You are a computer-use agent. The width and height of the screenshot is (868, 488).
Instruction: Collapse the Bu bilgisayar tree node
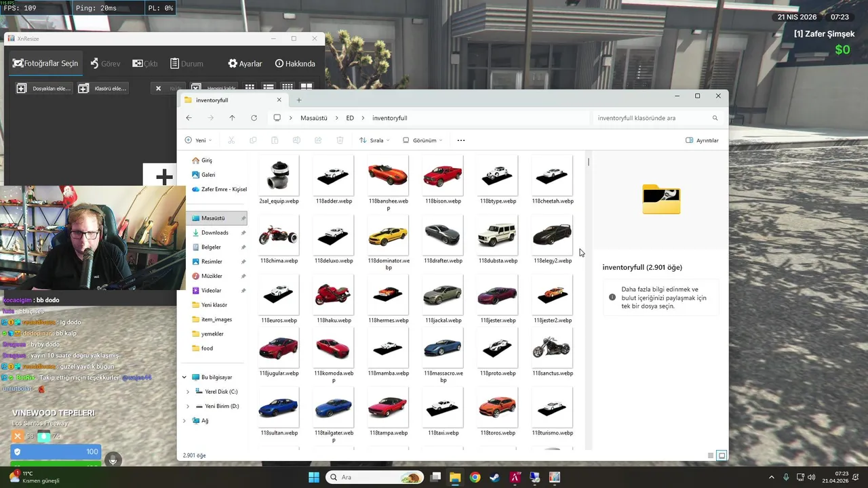pos(184,378)
